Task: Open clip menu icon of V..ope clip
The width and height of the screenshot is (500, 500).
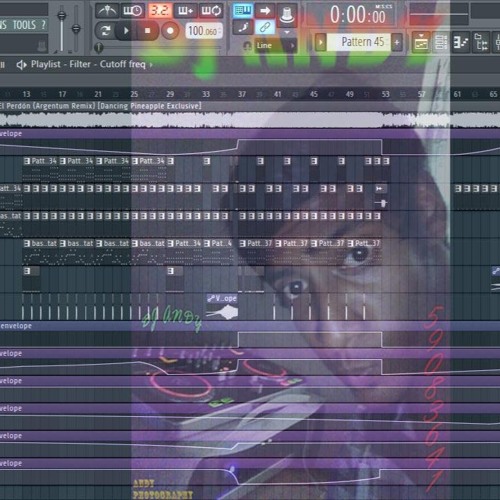Action: click(x=211, y=298)
